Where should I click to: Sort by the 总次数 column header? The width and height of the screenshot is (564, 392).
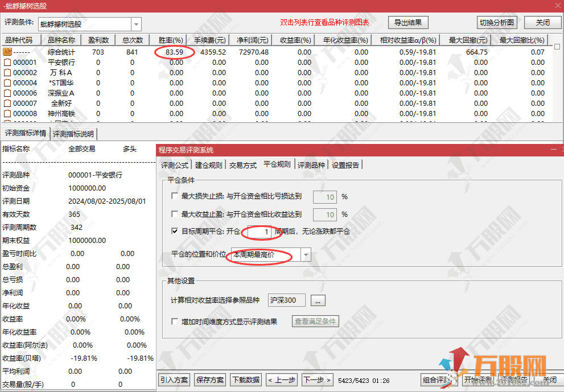tap(133, 40)
